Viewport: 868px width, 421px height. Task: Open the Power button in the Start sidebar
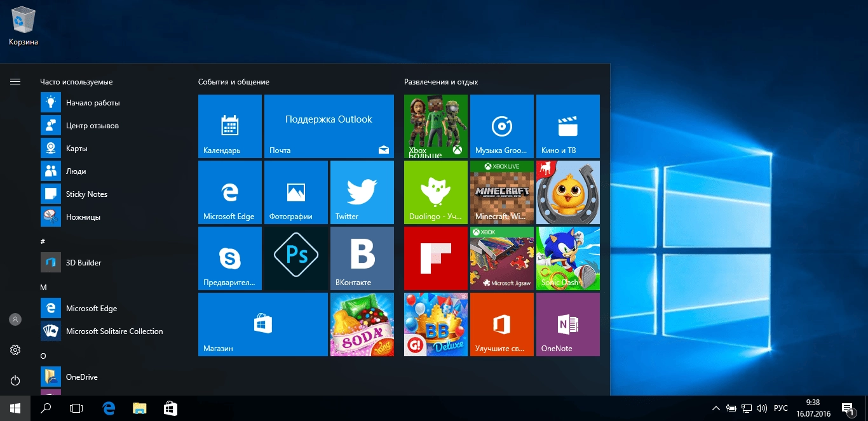click(x=15, y=380)
